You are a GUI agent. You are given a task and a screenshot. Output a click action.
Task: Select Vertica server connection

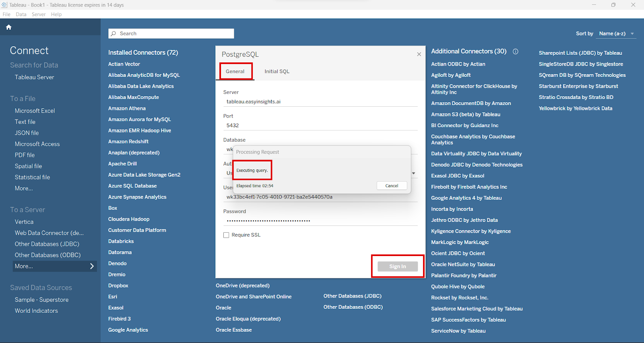point(24,222)
